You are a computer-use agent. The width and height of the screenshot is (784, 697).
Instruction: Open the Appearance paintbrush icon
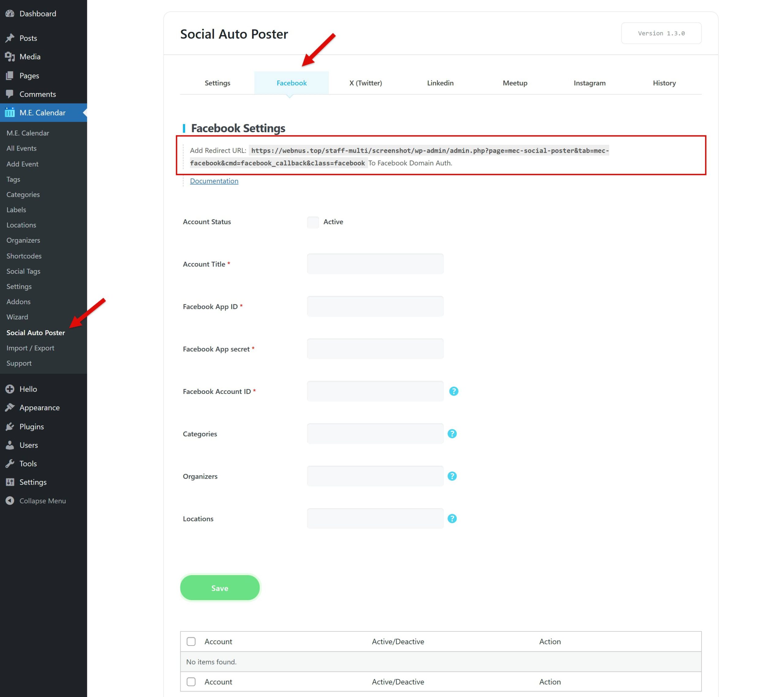pyautogui.click(x=9, y=407)
